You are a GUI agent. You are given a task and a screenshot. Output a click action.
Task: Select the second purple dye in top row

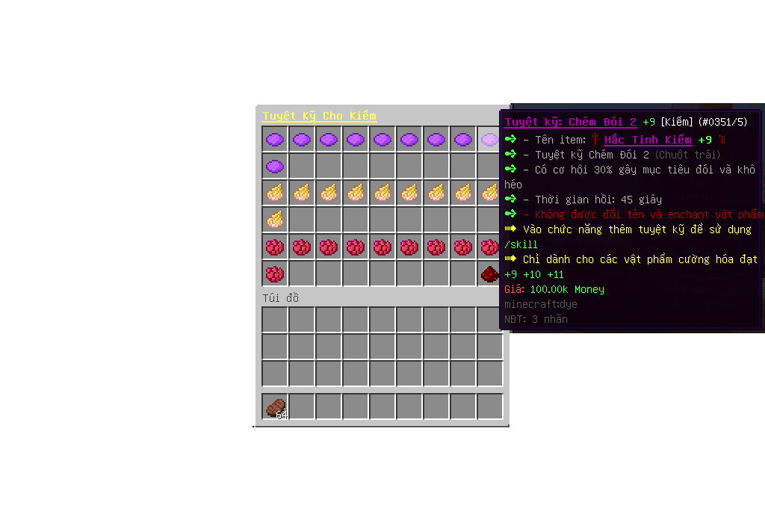(x=302, y=140)
